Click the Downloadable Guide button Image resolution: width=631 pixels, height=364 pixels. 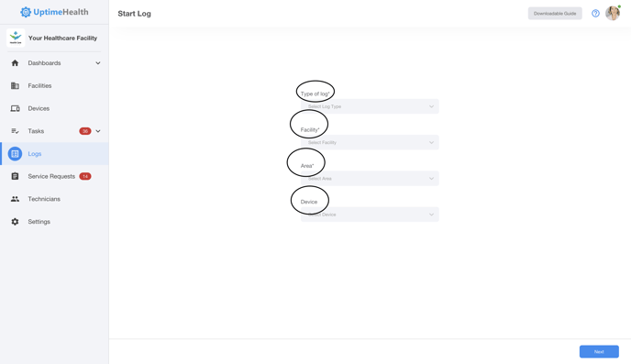[555, 13]
